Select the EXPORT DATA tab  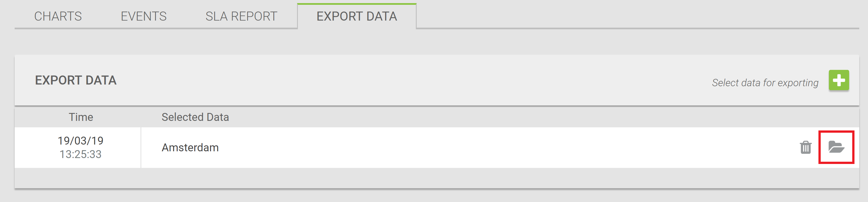point(357,16)
